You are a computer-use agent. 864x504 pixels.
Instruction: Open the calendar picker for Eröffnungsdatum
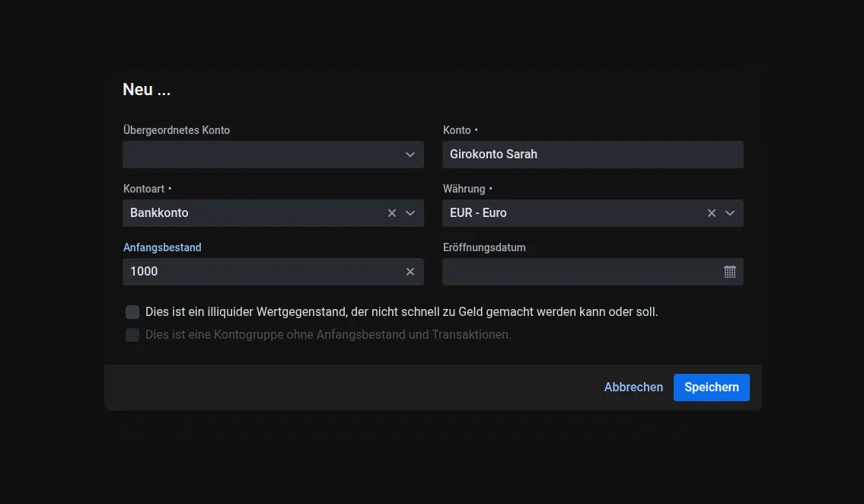tap(729, 272)
